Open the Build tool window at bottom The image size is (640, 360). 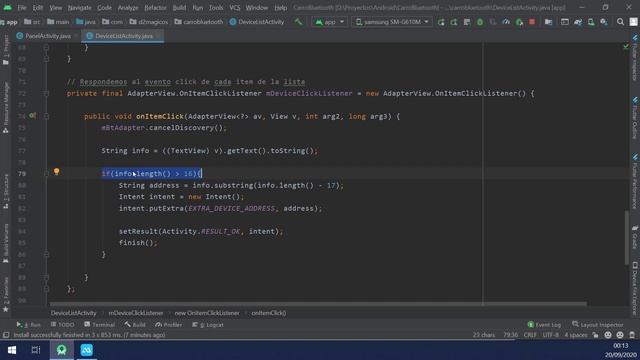135,325
